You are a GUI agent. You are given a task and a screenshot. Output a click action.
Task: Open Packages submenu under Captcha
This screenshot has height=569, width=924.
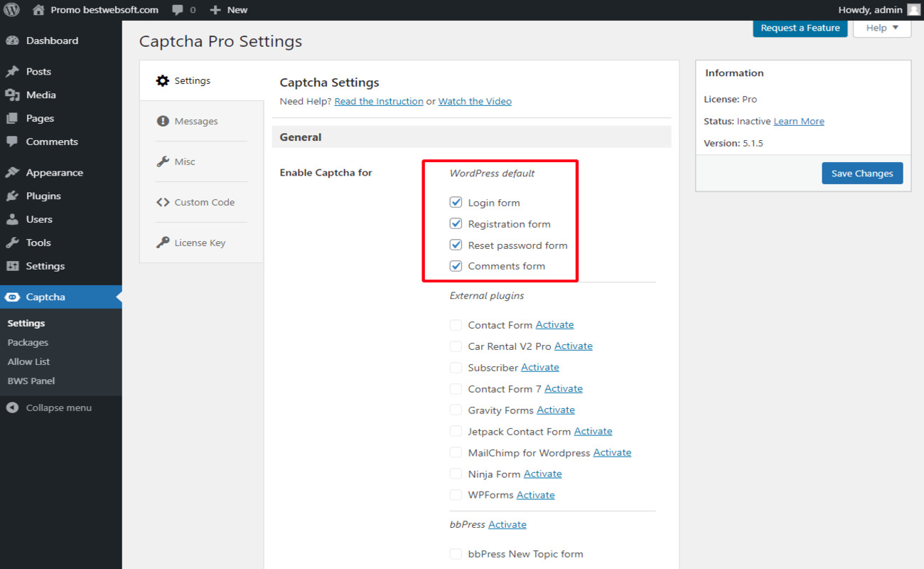point(28,342)
